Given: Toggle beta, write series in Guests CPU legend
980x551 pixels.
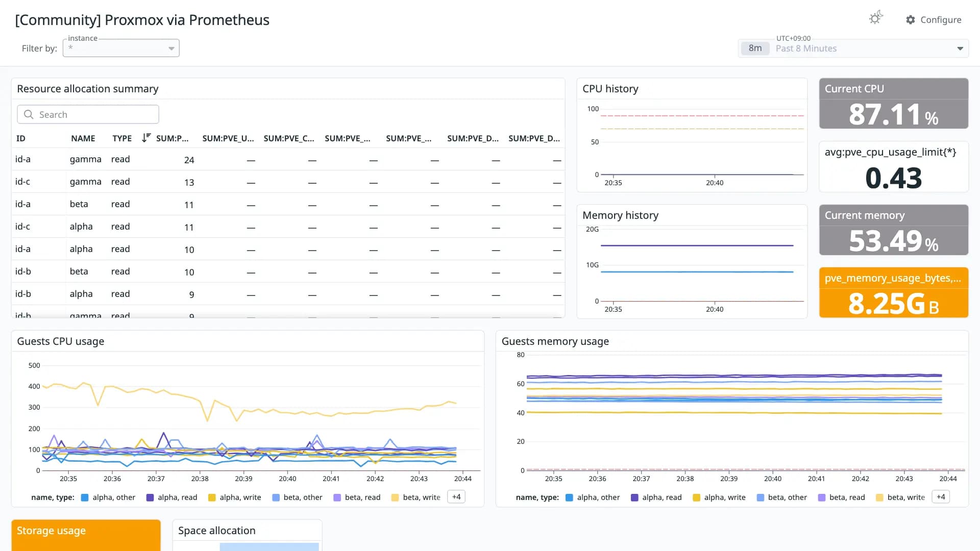Looking at the screenshot, I should 416,497.
